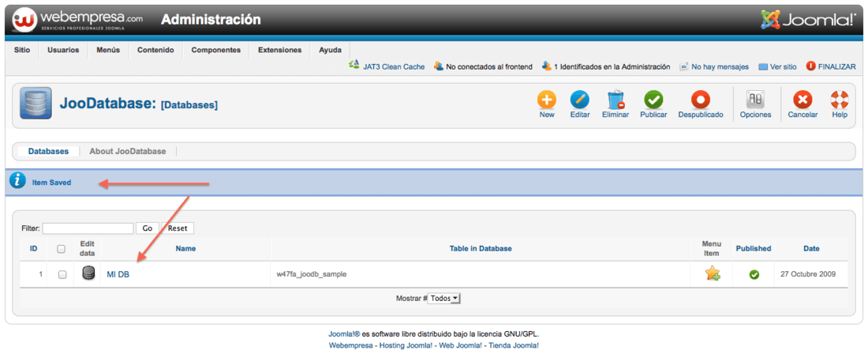This screenshot has height=354, width=868.
Task: Click the Ver sitio link text
Action: (784, 66)
